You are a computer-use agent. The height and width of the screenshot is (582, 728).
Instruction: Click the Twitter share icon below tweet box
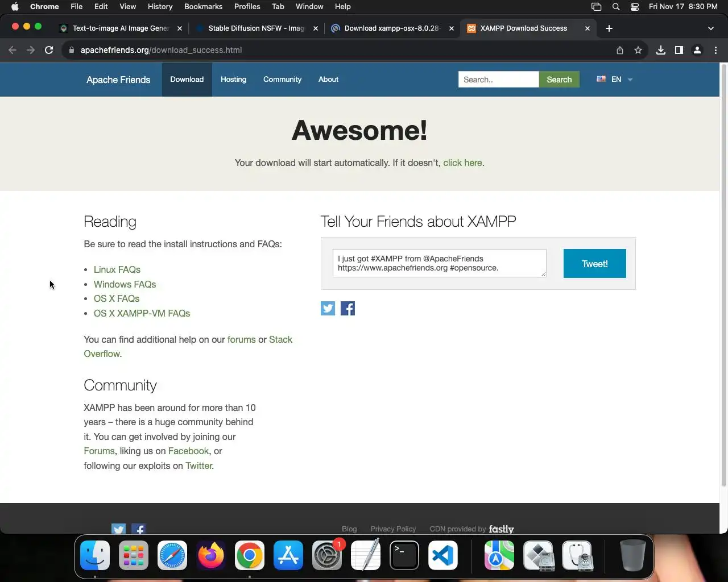(328, 308)
